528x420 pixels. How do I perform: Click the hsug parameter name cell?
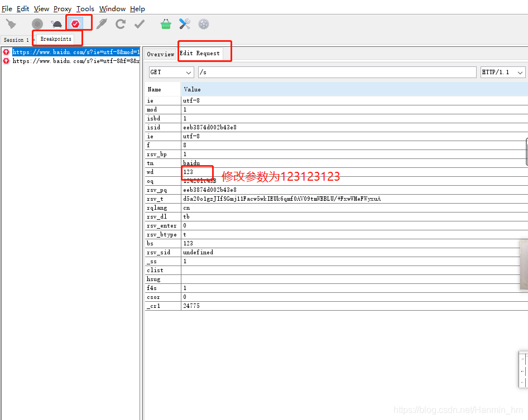tap(163, 279)
